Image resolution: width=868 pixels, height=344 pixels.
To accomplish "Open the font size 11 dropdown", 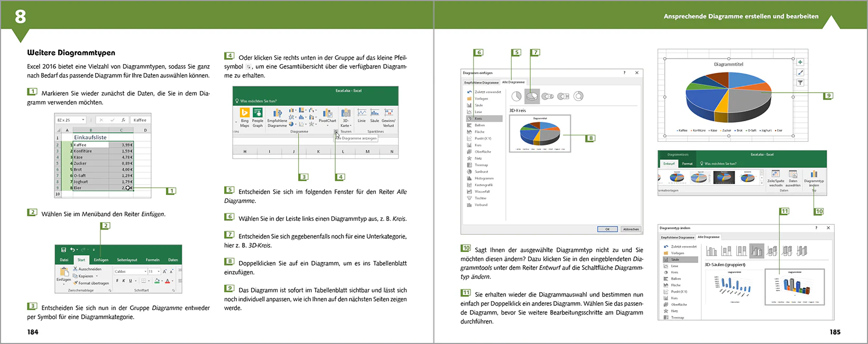I will tap(158, 271).
